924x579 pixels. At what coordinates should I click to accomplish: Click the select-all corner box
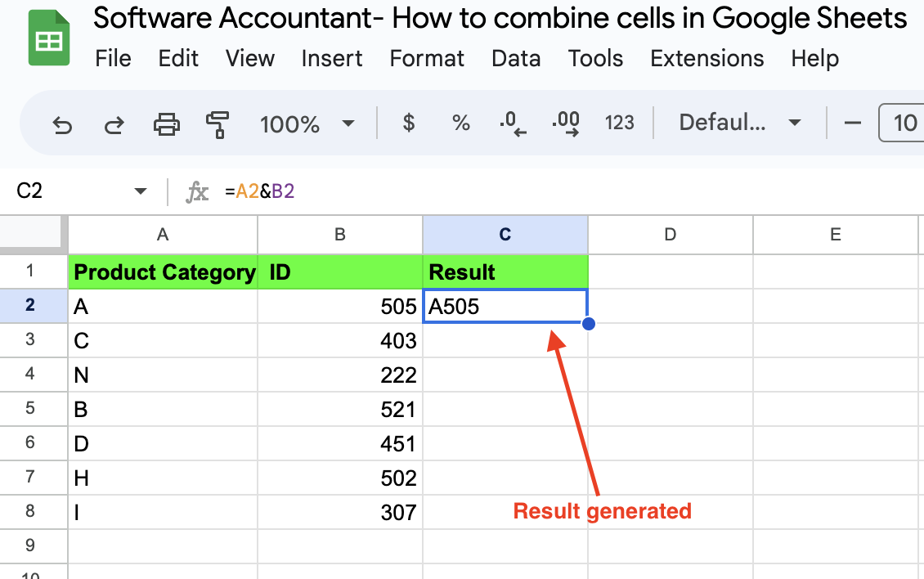[x=32, y=233]
